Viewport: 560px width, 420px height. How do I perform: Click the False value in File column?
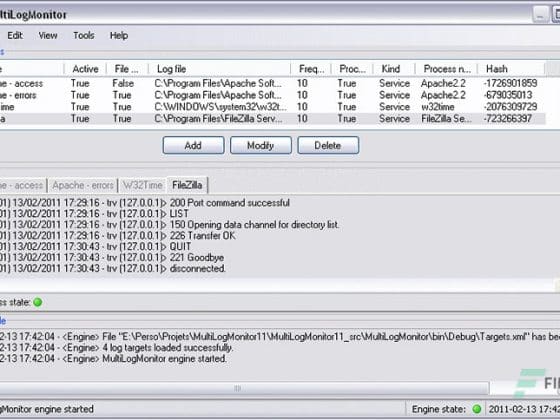(123, 83)
